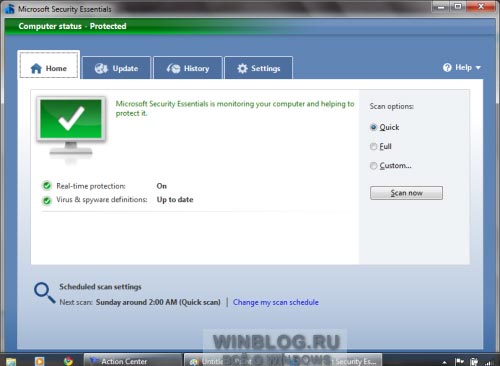Open the History tab
The height and width of the screenshot is (366, 500).
[188, 68]
